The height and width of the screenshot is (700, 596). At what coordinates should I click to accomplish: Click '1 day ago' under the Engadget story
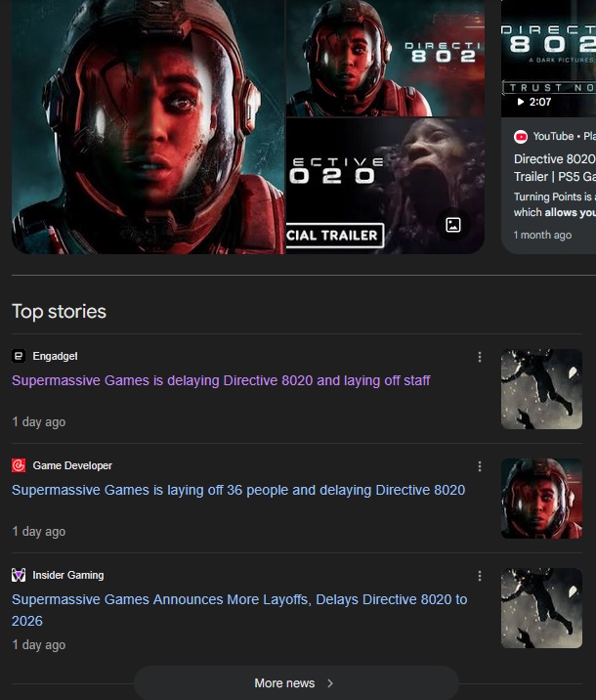(x=39, y=422)
